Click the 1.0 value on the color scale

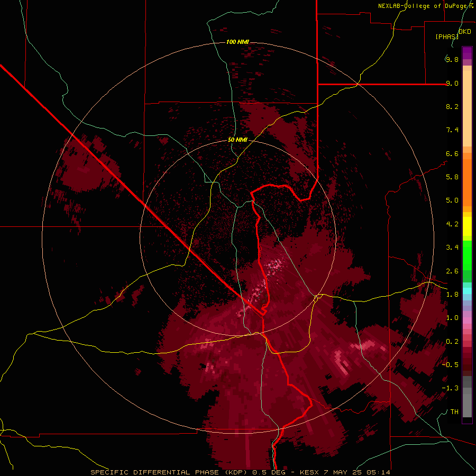pos(452,318)
